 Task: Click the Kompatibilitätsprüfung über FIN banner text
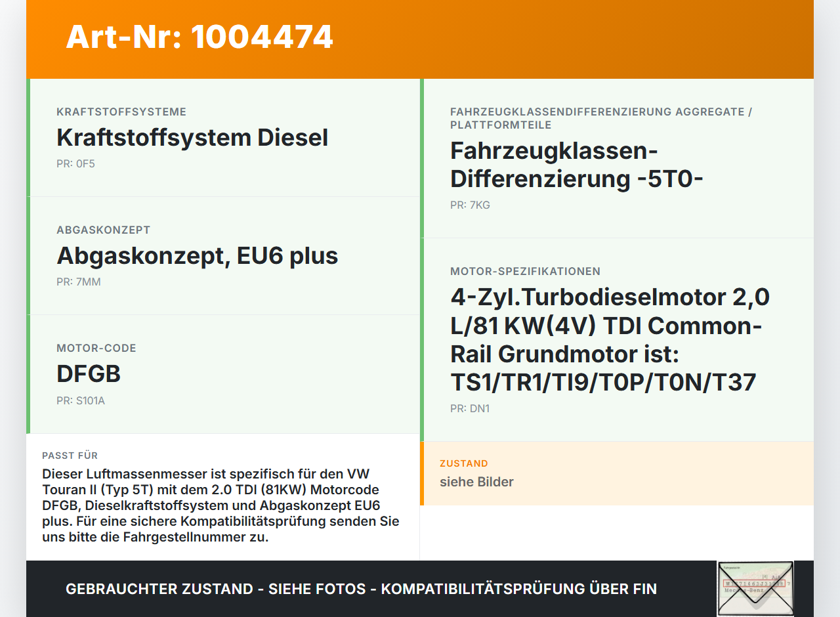(x=361, y=589)
